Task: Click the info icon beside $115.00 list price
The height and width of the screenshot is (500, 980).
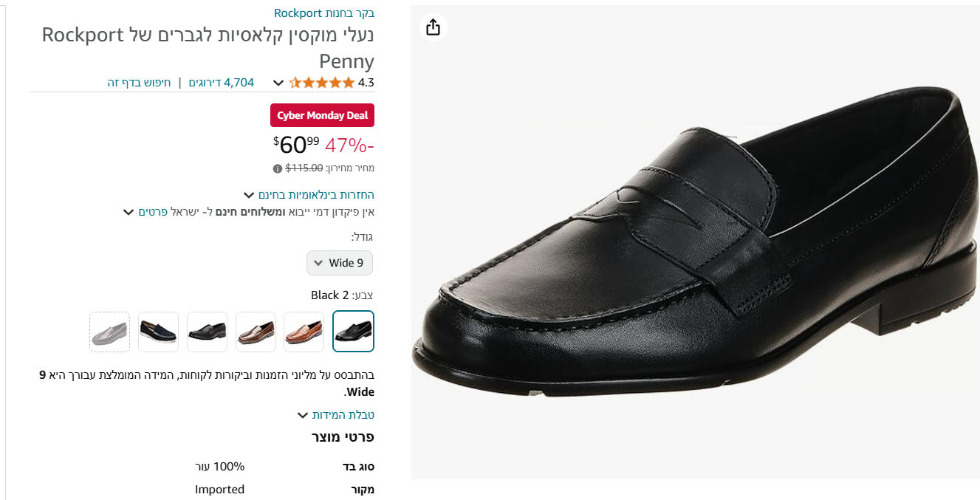Action: tap(278, 168)
